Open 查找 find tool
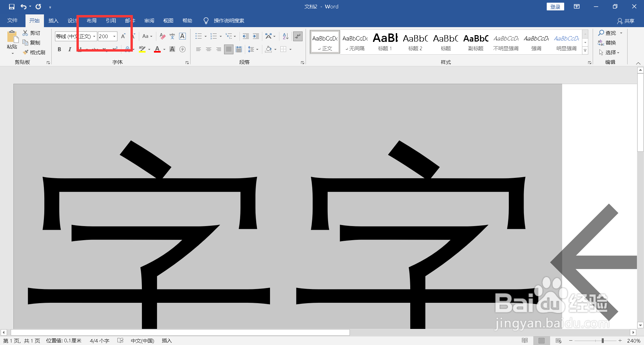 (607, 33)
